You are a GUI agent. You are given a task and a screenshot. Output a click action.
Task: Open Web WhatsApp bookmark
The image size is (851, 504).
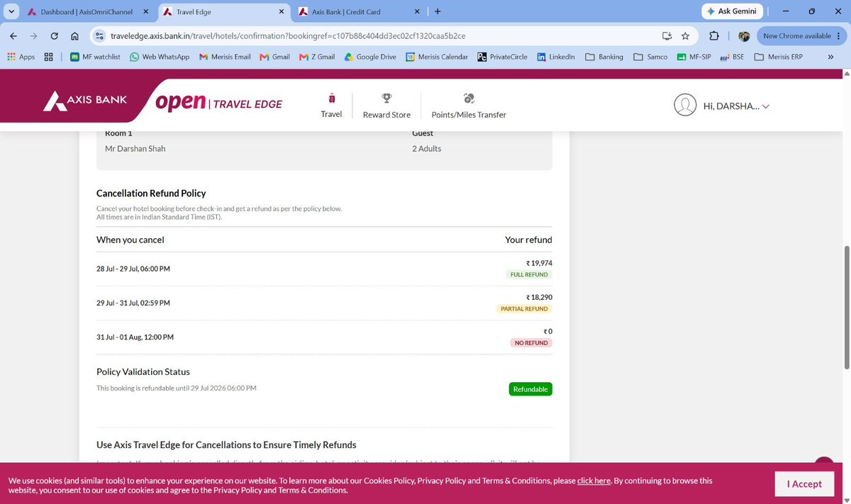pyautogui.click(x=160, y=57)
